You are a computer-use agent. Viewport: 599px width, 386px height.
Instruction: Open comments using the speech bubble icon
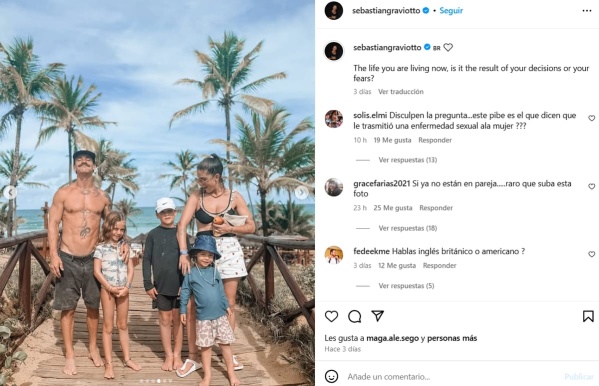[x=355, y=316]
